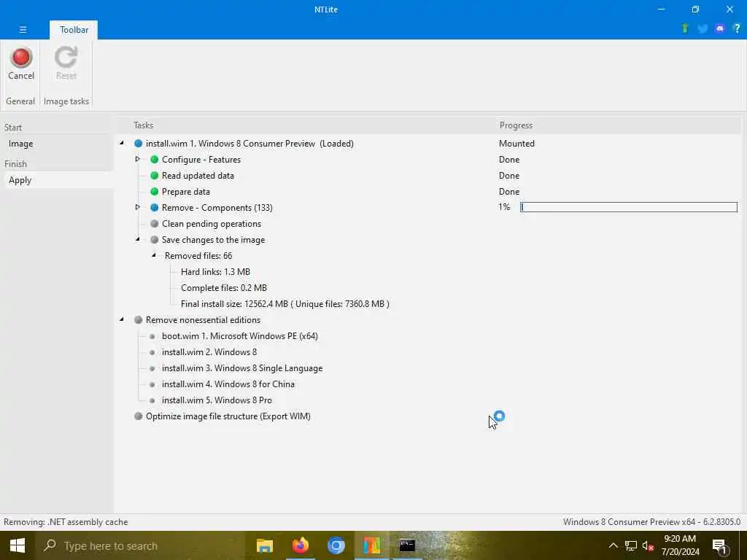Open the command prompt taskbar icon
This screenshot has width=747, height=560.
click(407, 545)
